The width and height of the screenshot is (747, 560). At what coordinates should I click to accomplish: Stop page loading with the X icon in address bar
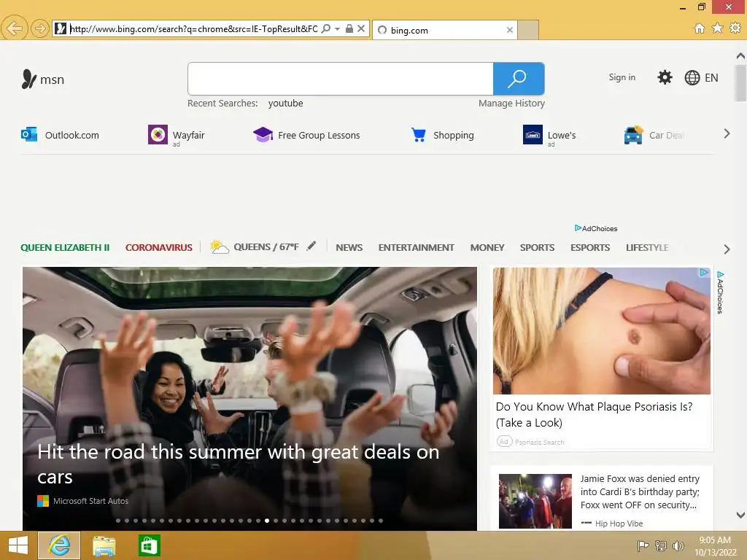[361, 28]
